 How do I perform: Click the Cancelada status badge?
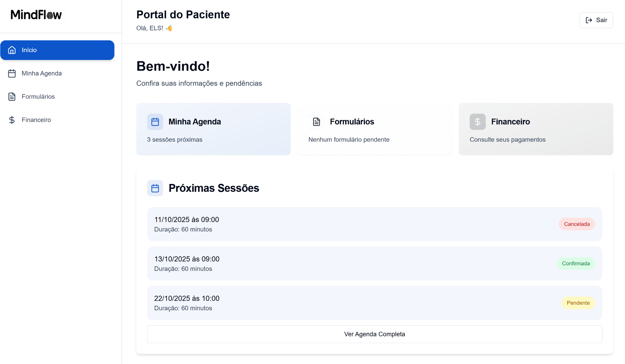[x=576, y=224]
